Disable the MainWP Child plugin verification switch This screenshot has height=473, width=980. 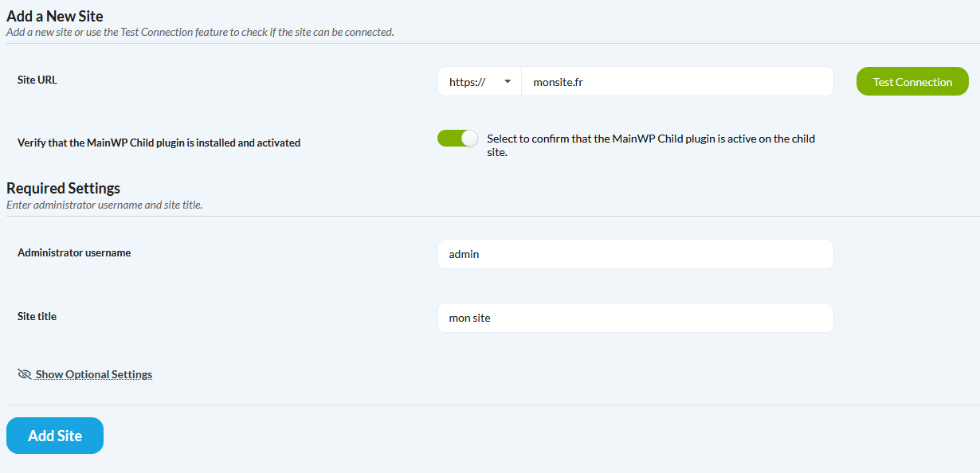click(x=457, y=138)
